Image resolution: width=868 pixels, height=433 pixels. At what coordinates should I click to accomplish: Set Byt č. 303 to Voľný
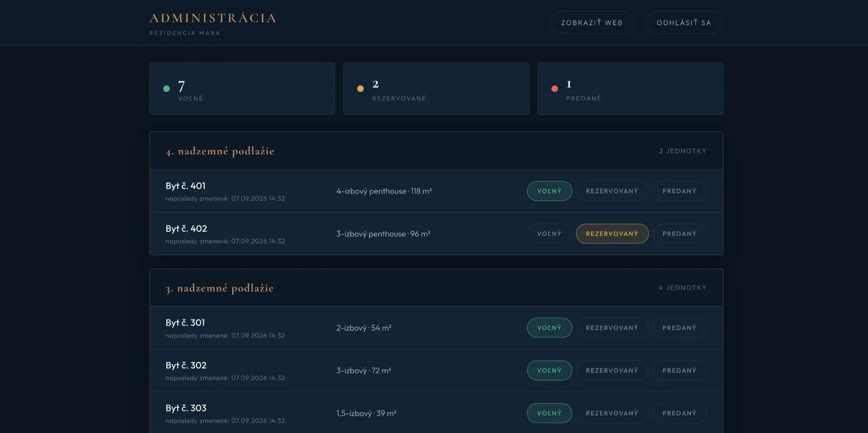point(549,413)
